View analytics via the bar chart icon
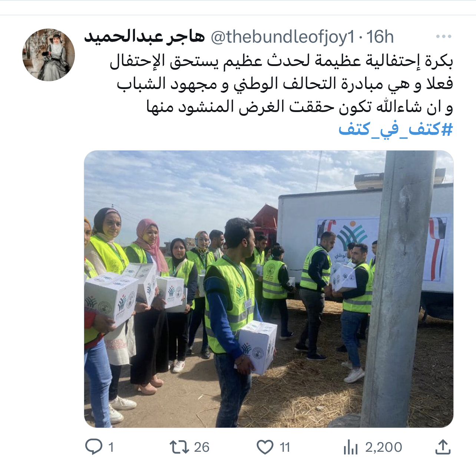The height and width of the screenshot is (464, 476). 350,447
